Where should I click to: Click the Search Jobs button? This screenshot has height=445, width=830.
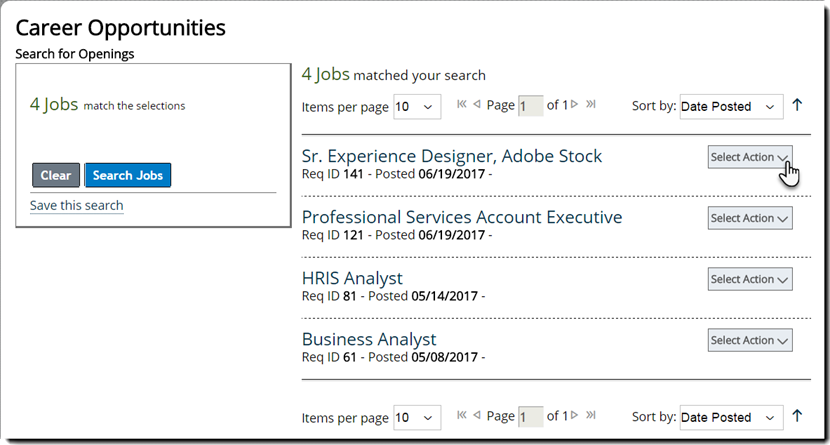128,176
